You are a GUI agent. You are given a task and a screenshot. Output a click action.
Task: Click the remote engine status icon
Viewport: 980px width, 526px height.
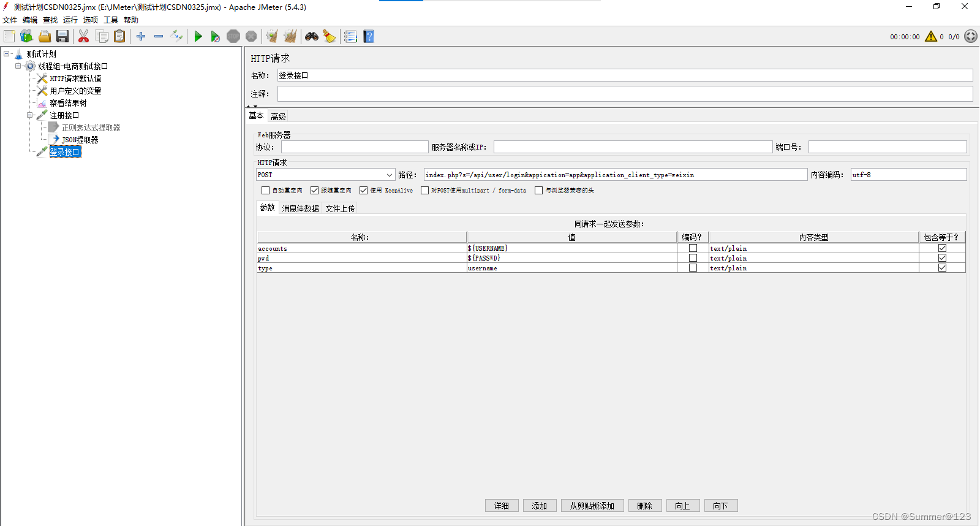click(971, 36)
